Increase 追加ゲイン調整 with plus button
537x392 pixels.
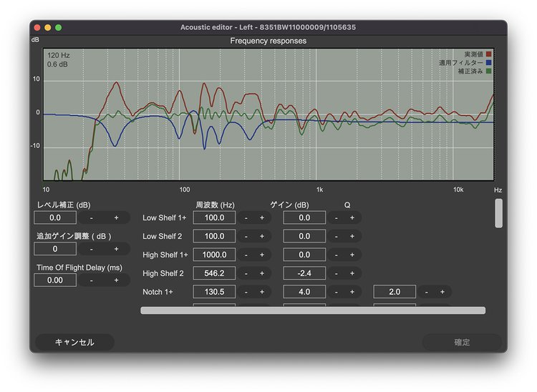point(116,249)
